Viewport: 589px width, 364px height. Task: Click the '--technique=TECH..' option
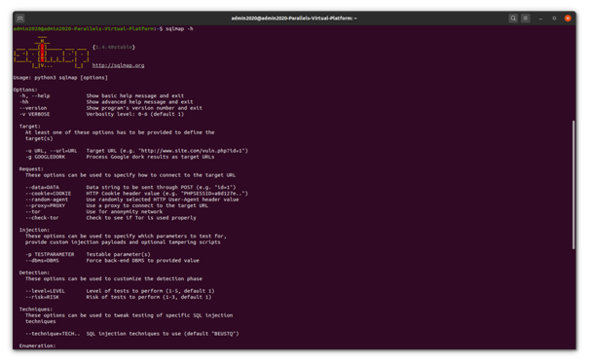(x=53, y=334)
